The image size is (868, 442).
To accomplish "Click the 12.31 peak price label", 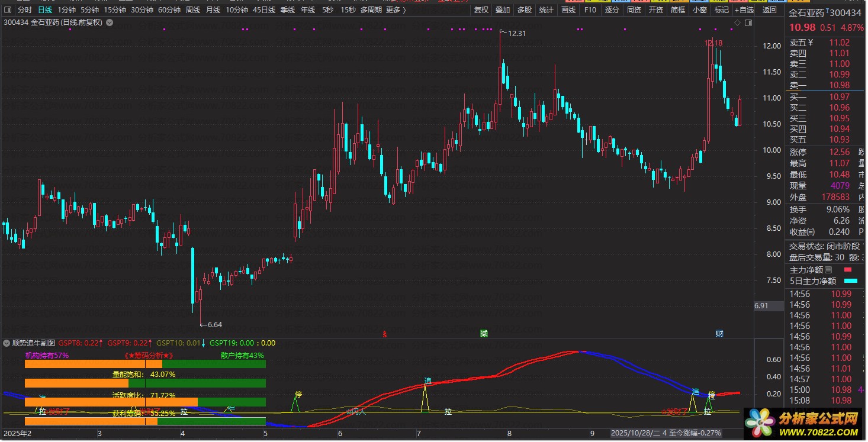I will coord(516,34).
